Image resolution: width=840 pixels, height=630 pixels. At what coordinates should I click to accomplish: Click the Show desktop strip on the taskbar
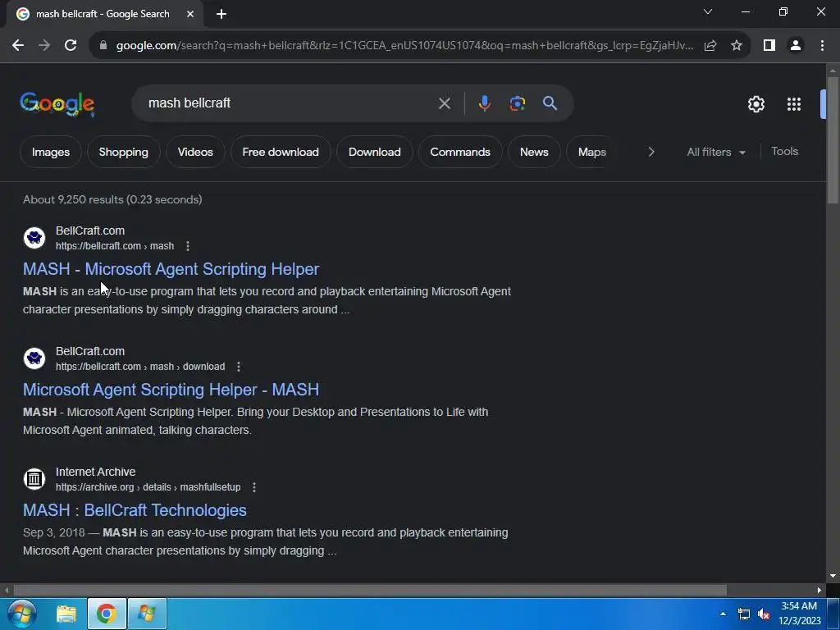coord(833,614)
